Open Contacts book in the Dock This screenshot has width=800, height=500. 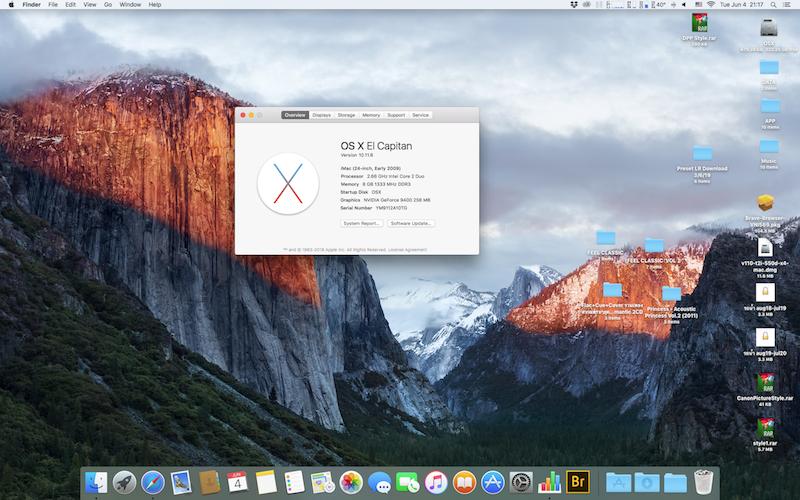(x=209, y=483)
